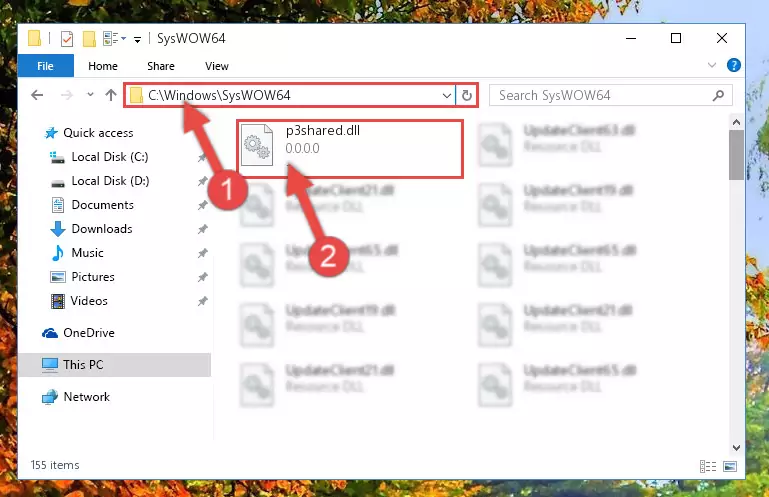769x497 pixels.
Task: Click the pin icon beside Music
Action: tap(203, 253)
